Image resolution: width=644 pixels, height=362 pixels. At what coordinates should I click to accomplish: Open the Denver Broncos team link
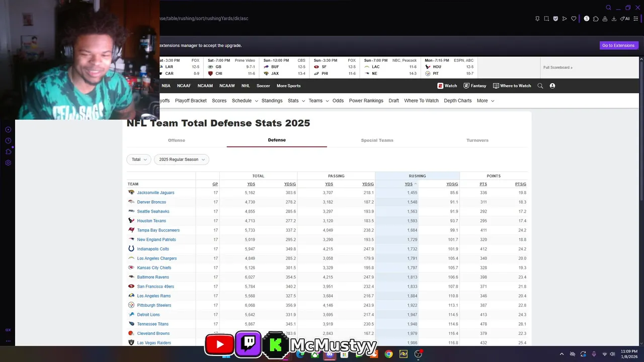tap(151, 202)
